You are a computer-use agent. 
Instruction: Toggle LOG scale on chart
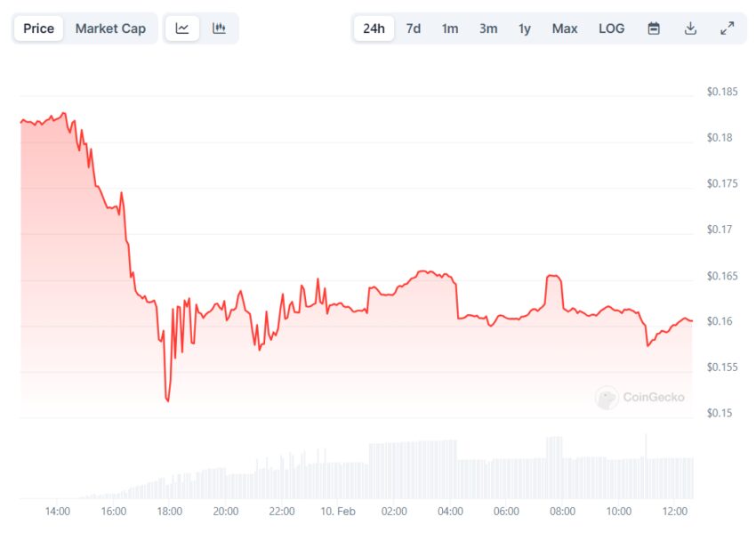click(x=612, y=28)
